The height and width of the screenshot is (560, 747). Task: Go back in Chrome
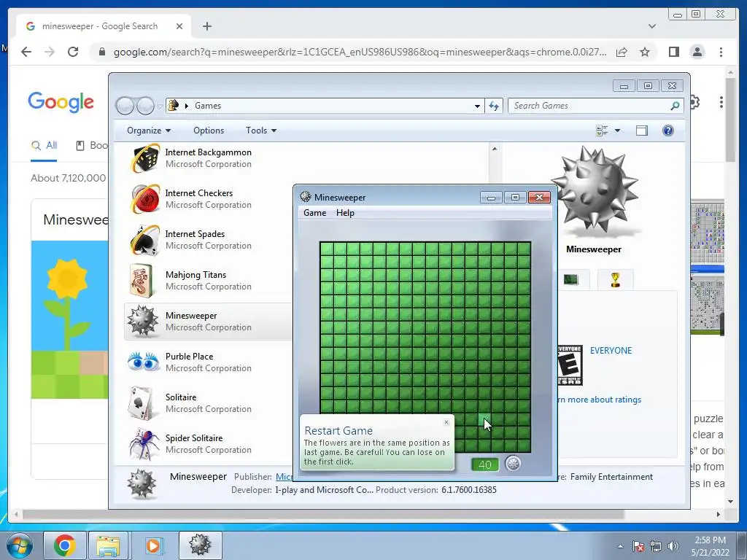(26, 52)
